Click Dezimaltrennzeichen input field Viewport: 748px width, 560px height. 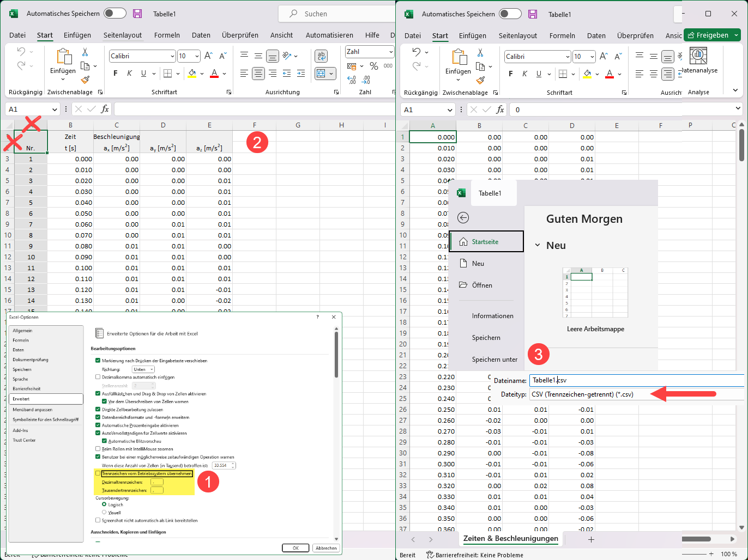click(x=157, y=482)
